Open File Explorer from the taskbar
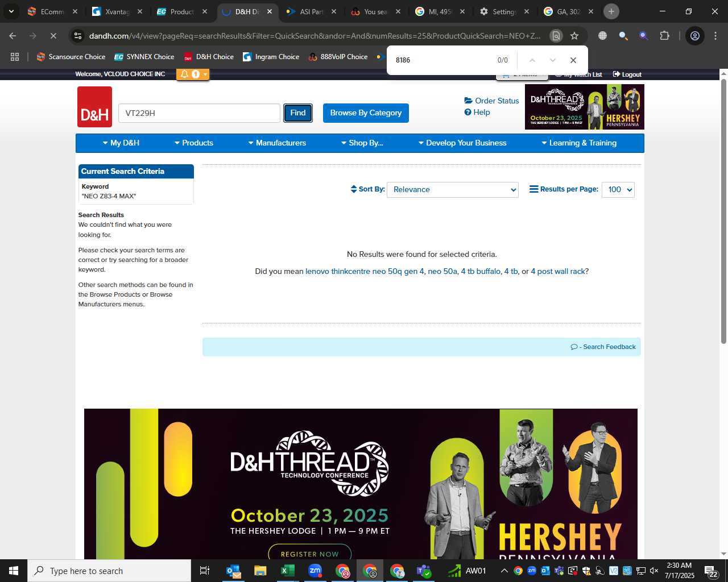The height and width of the screenshot is (582, 728). point(260,571)
